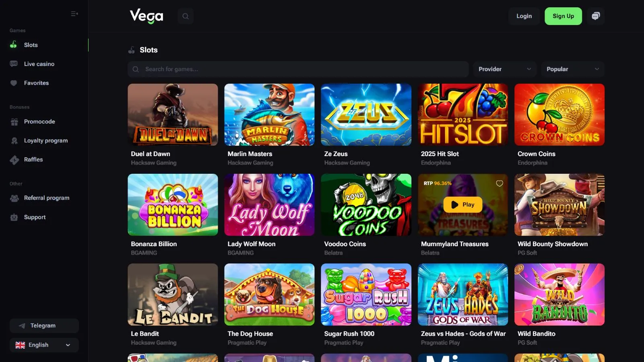Screen dimensions: 644x362
Task: Focus the Search for games field
Action: tap(298, 69)
